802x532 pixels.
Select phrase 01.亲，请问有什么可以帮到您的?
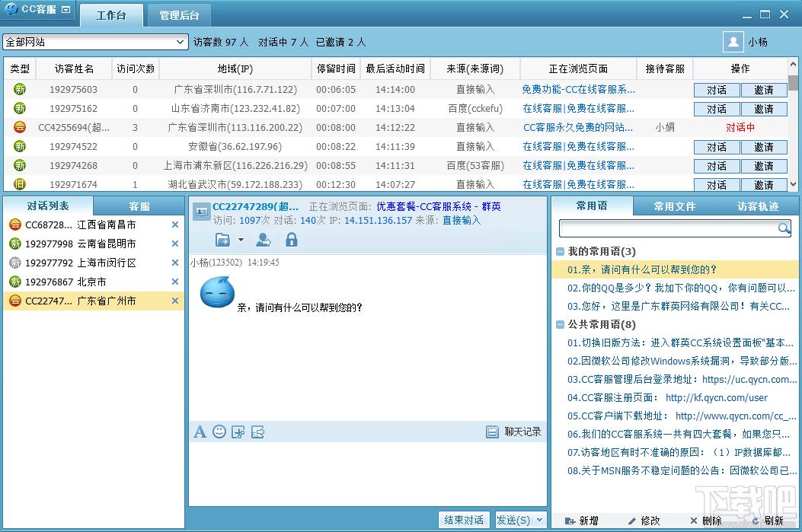(x=675, y=269)
